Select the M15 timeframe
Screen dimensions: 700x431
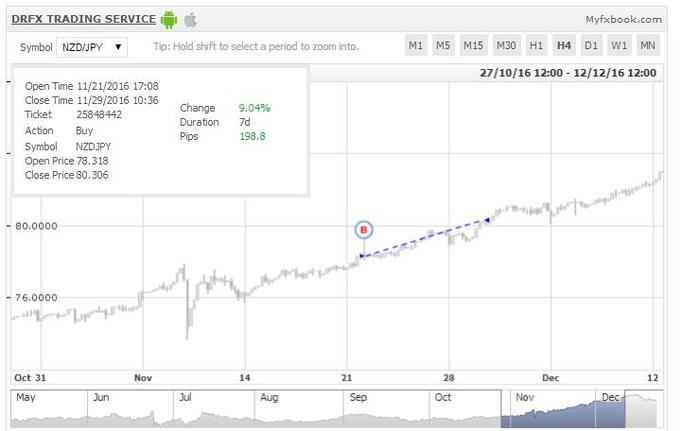click(473, 46)
